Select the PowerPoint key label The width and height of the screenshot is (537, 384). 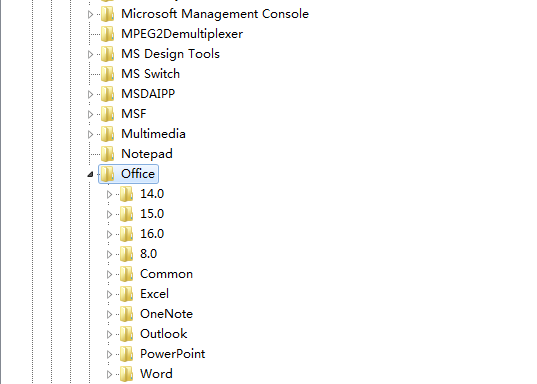coord(173,354)
